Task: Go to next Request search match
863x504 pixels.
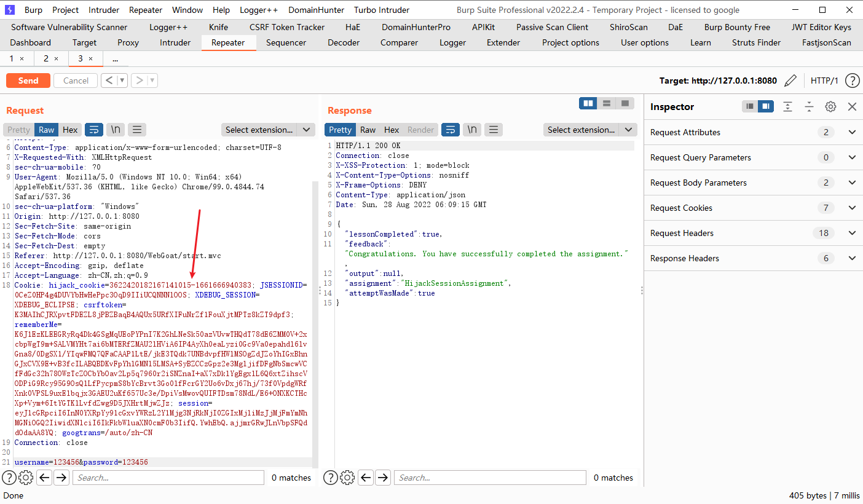Action: coord(61,478)
